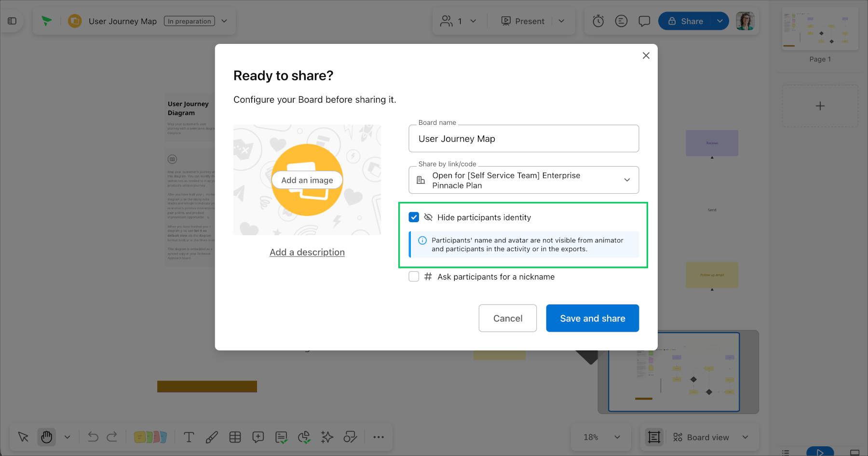Add a comment bubble with plus
Screen dimensions: 868x456
coord(258,437)
